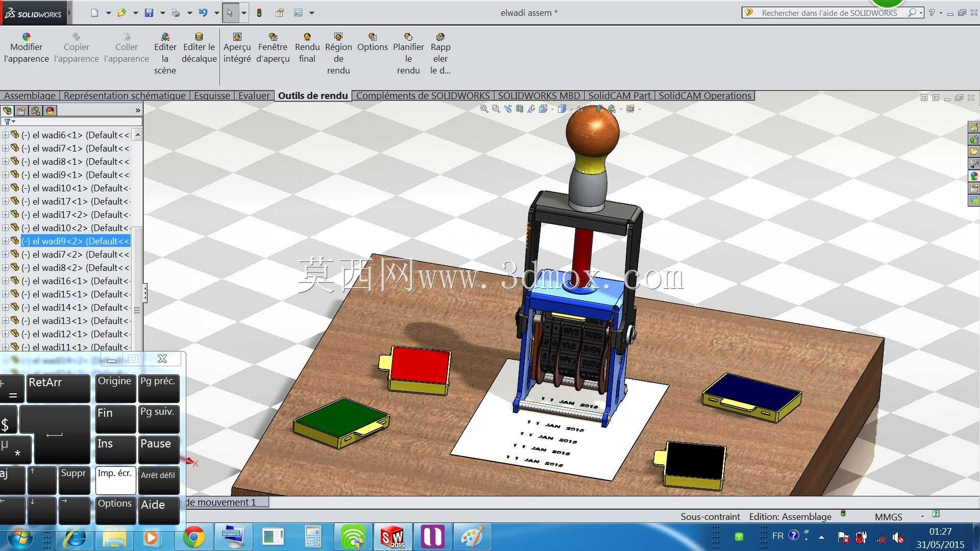Viewport: 980px width, 551px height.
Task: Click the New document icon
Action: pos(95,13)
